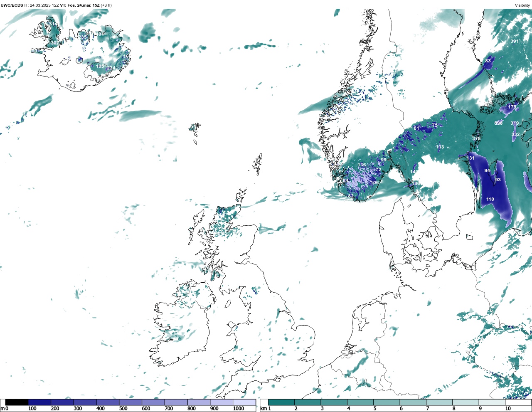Click the '110' value in the Baltic fog area

(x=490, y=199)
